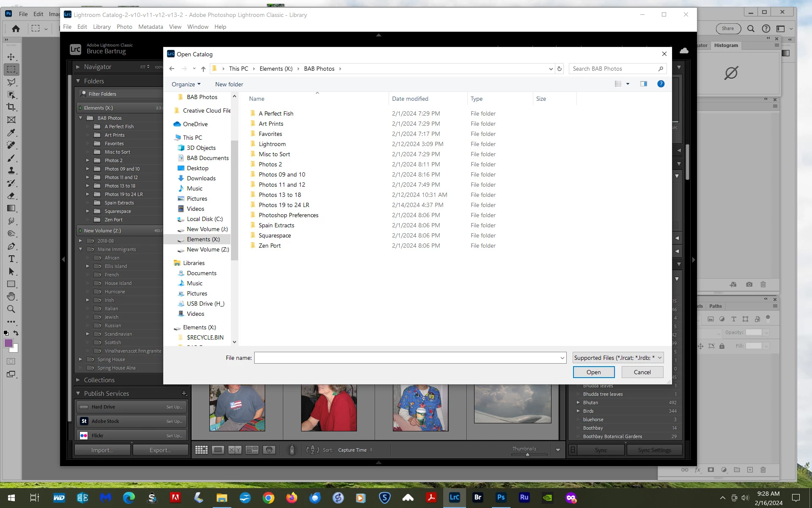Swap foreground and background colors
Viewport: 812px width, 508px height.
pos(16,333)
